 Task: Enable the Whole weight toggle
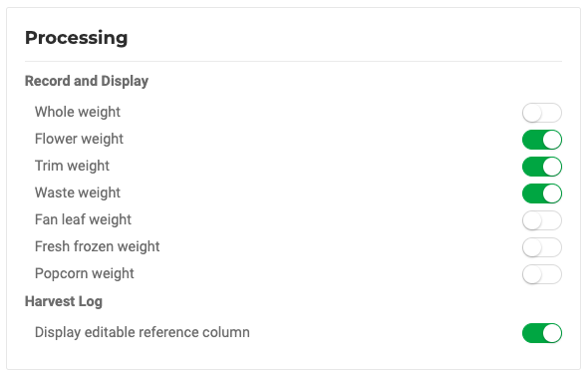click(542, 113)
